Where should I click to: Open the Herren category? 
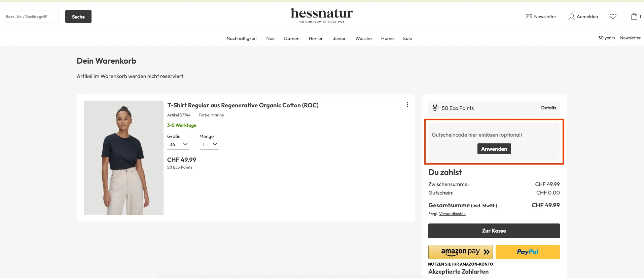(316, 38)
